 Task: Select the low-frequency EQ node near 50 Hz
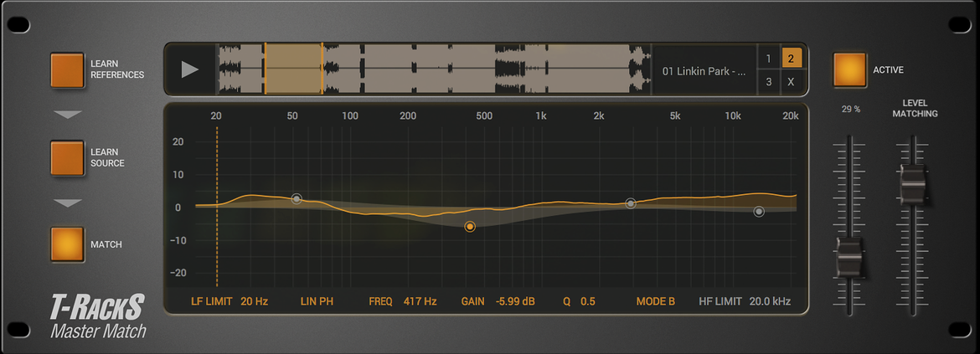297,198
